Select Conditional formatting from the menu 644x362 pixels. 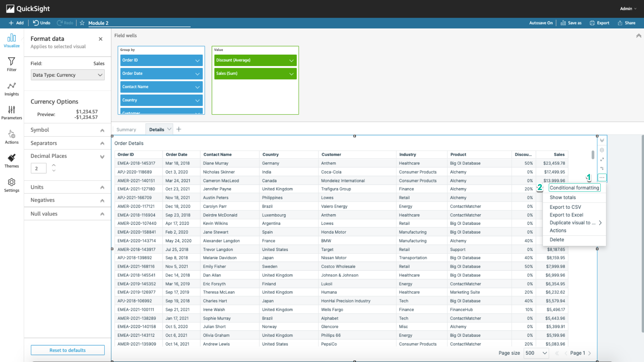[x=574, y=188]
